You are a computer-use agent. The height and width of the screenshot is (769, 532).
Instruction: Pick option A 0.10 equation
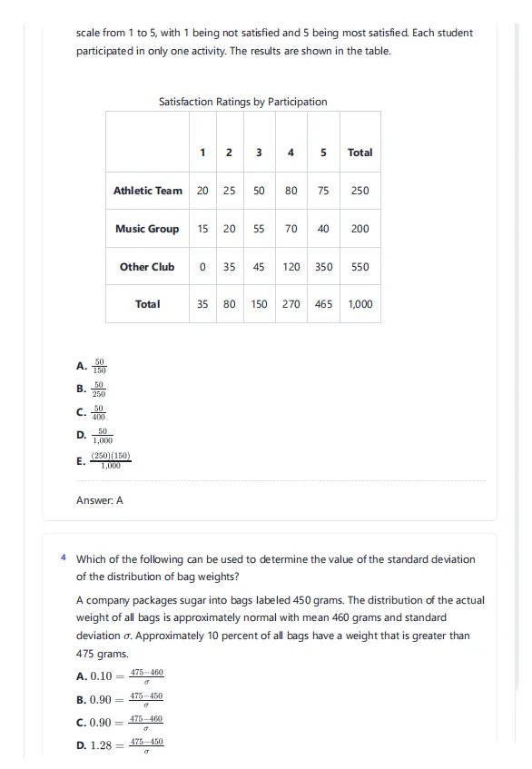(x=120, y=675)
